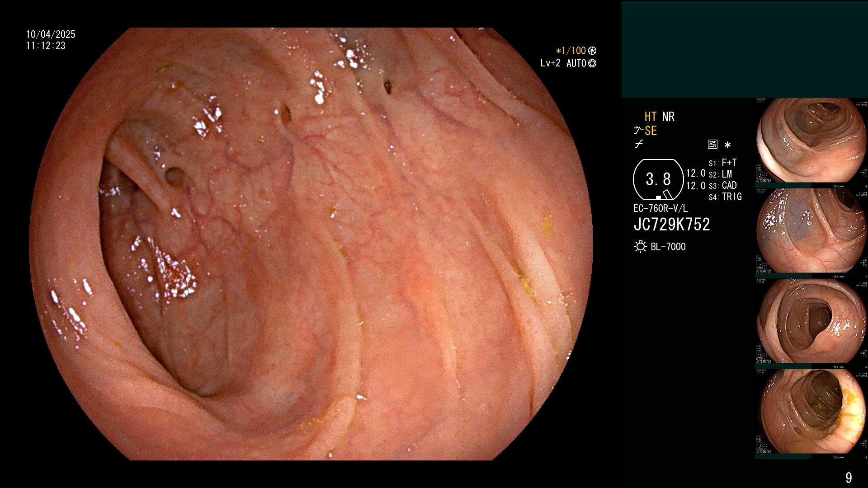Click the scope tip diameter 3.8 diagram
This screenshot has width=868, height=488.
tap(658, 179)
